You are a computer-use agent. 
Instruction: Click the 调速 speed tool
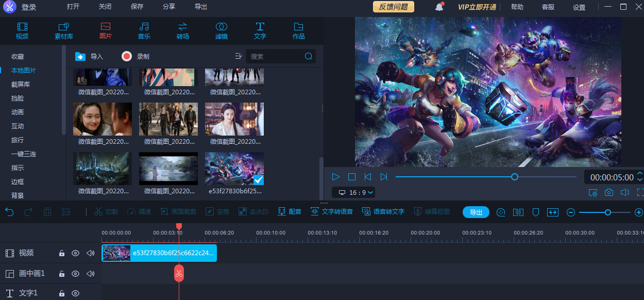coord(139,211)
